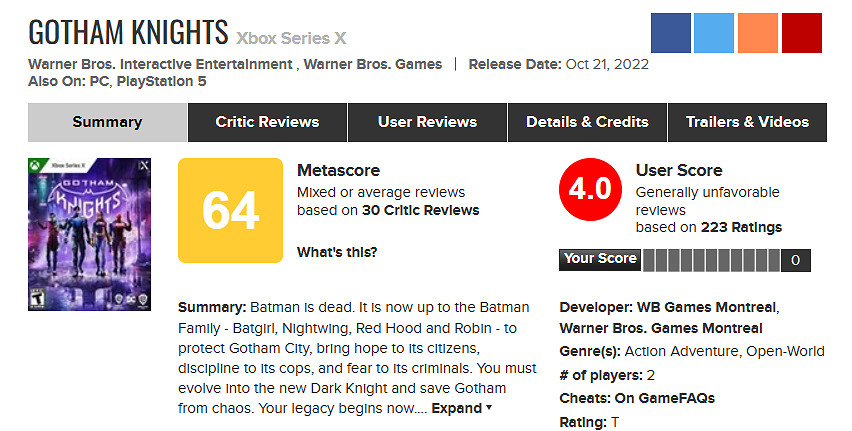Open the User Reviews tab
The height and width of the screenshot is (431, 852).
[427, 122]
